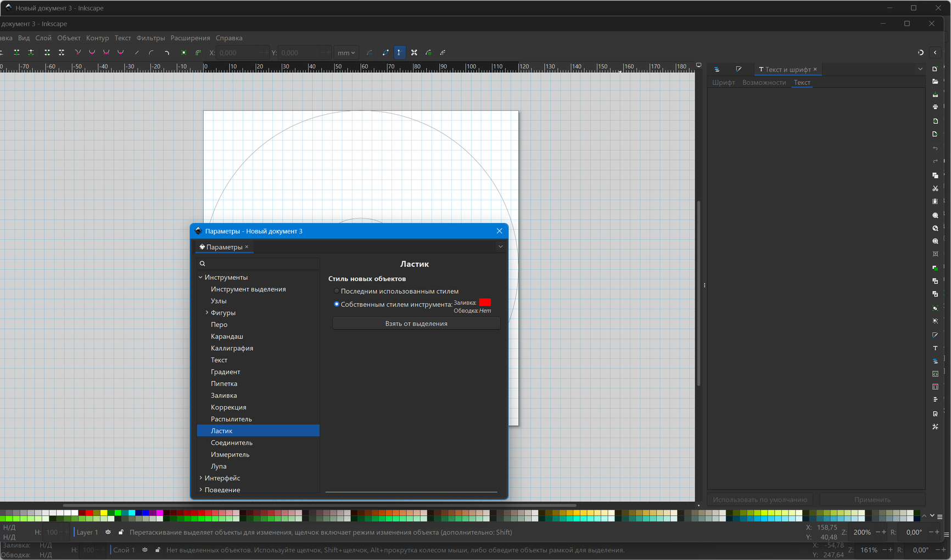Expand the Фигуры tree node

coord(207,312)
